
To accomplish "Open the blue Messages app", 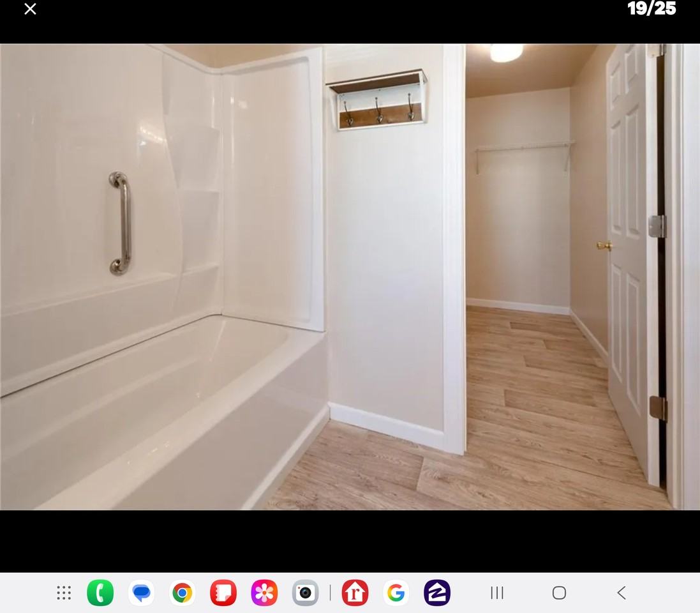I will pos(141,593).
